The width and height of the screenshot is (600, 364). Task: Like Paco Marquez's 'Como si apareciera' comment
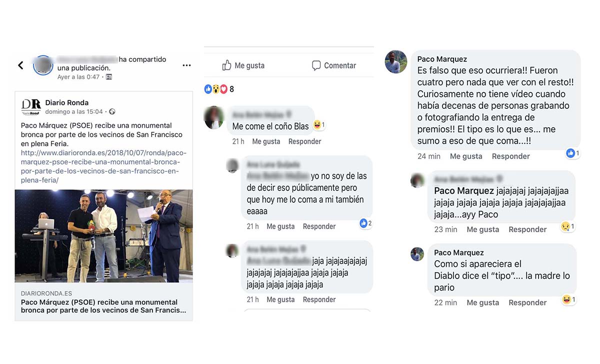482,303
